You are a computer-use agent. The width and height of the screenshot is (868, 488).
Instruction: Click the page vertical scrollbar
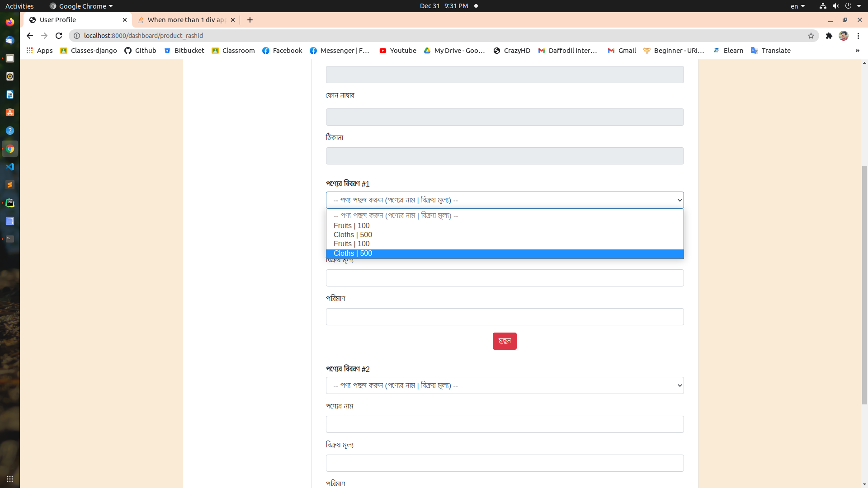coord(864,285)
